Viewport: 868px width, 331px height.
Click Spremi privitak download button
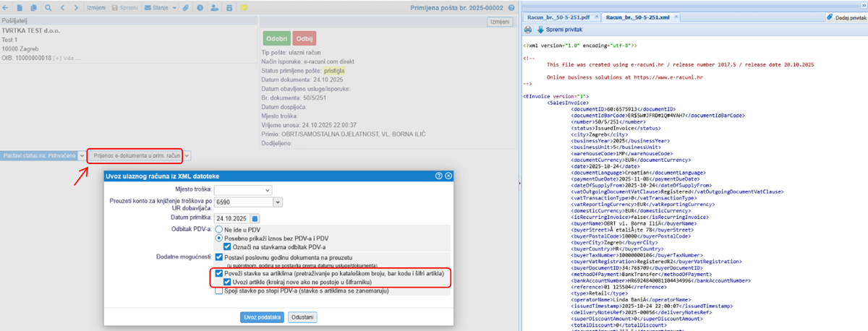[x=559, y=29]
